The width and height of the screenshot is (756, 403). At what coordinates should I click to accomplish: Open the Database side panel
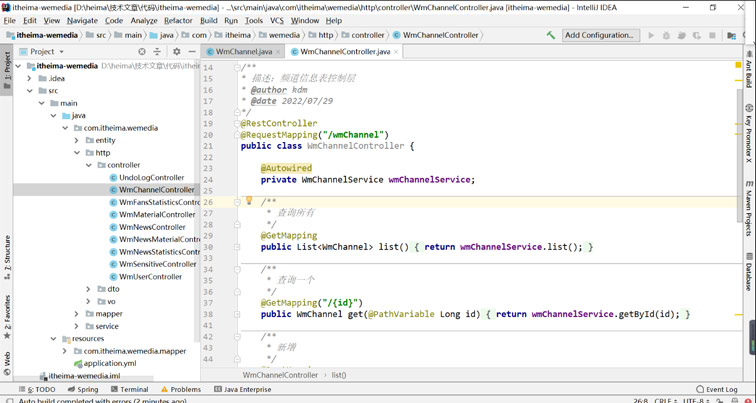click(749, 272)
